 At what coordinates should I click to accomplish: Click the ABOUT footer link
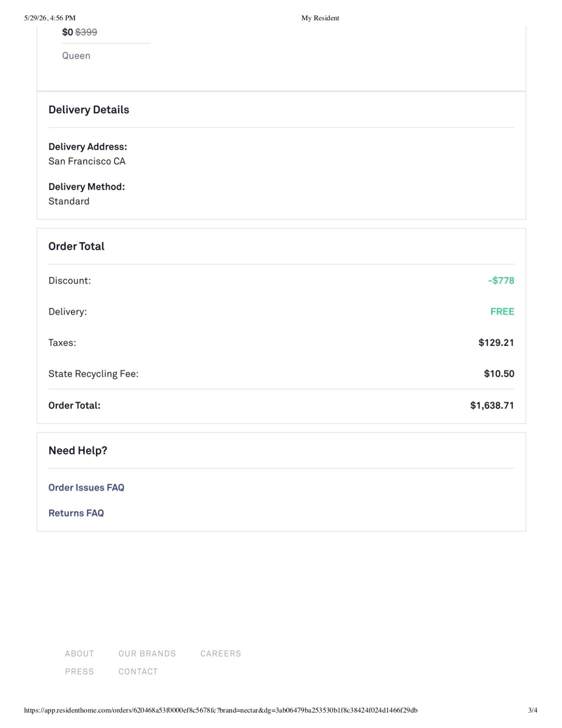80,653
